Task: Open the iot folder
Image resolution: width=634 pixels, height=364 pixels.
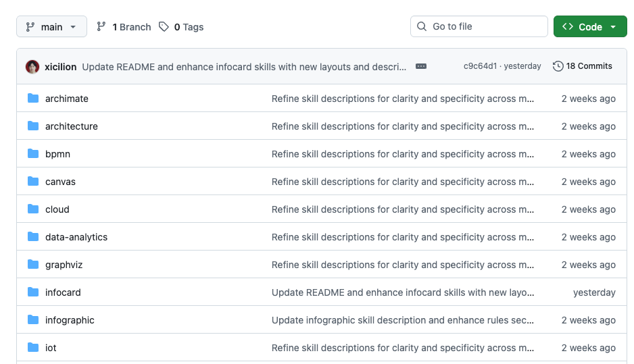Action: point(51,348)
